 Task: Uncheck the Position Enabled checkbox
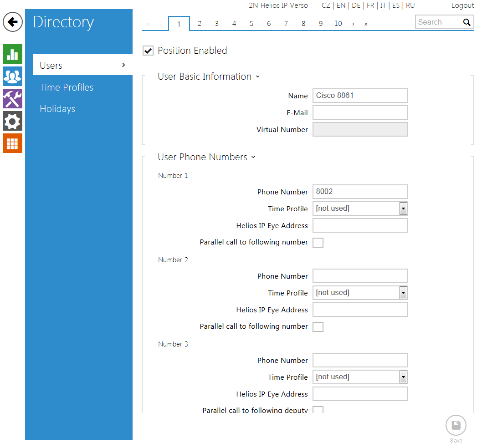tap(148, 51)
